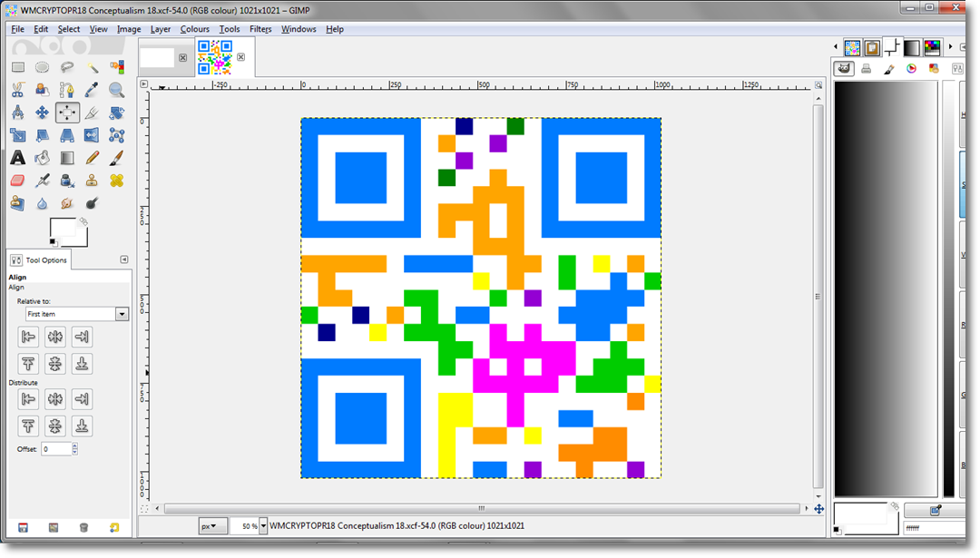
Task: Switch to the blank image tab thumbnail
Action: pyautogui.click(x=157, y=57)
